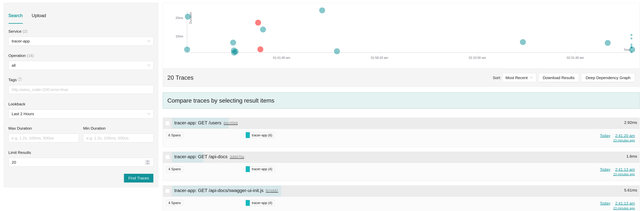Open the Service tracer-app dropdown
The width and height of the screenshot is (644, 211).
[x=81, y=41]
